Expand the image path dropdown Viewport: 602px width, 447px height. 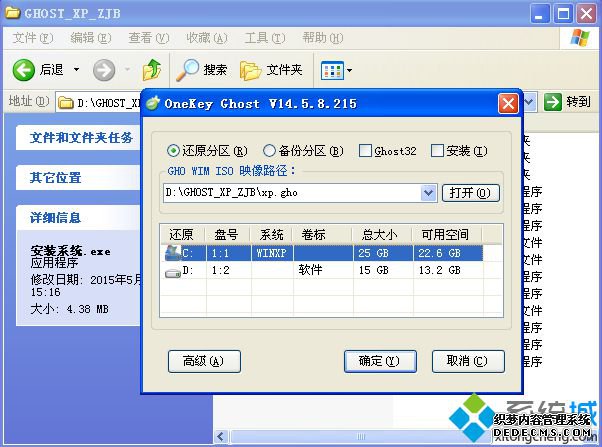tap(429, 192)
